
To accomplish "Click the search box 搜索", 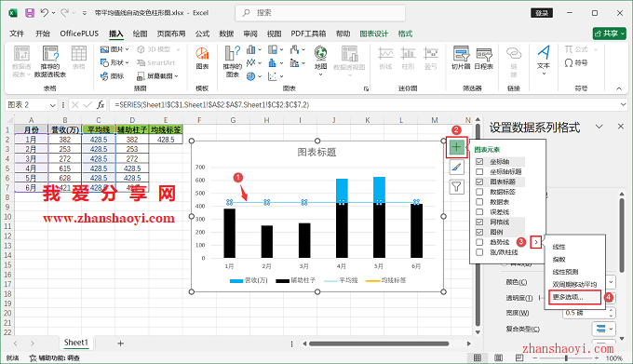I will coord(320,13).
